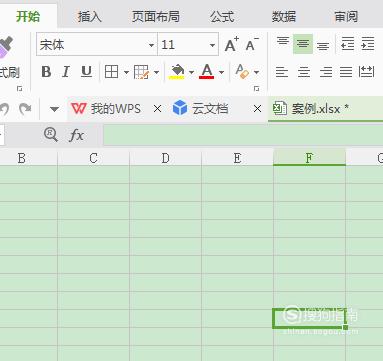Select column F header

point(309,158)
